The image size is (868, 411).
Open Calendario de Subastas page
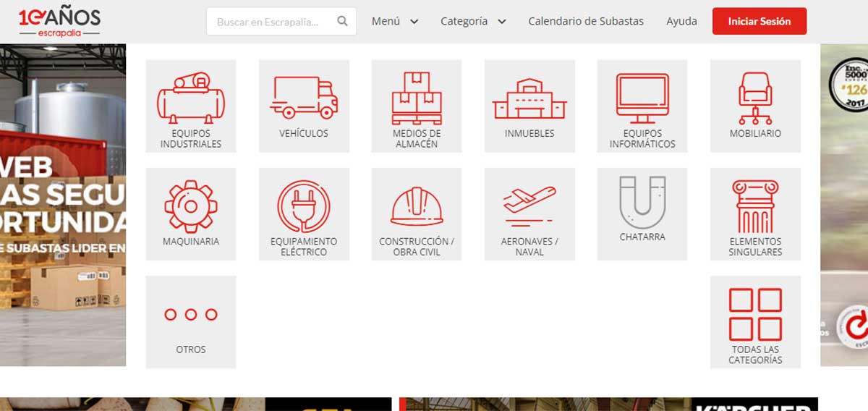(x=586, y=22)
